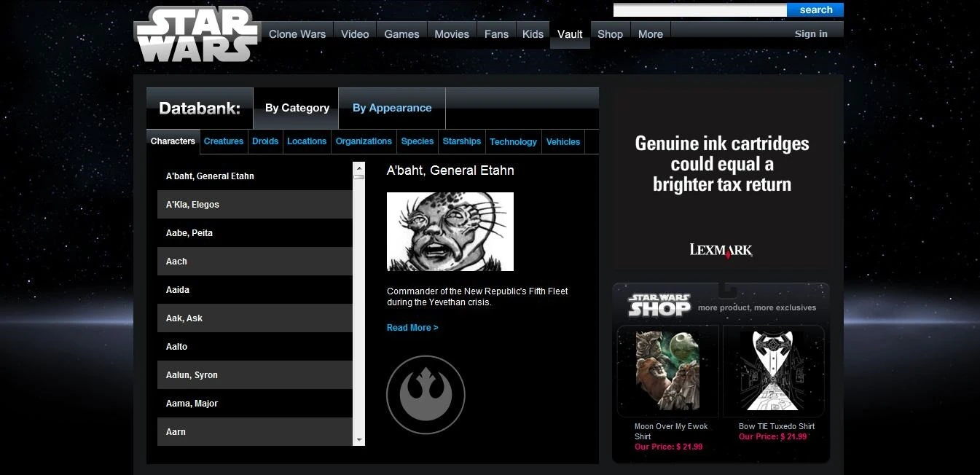Select the Vehicles tab

click(563, 141)
